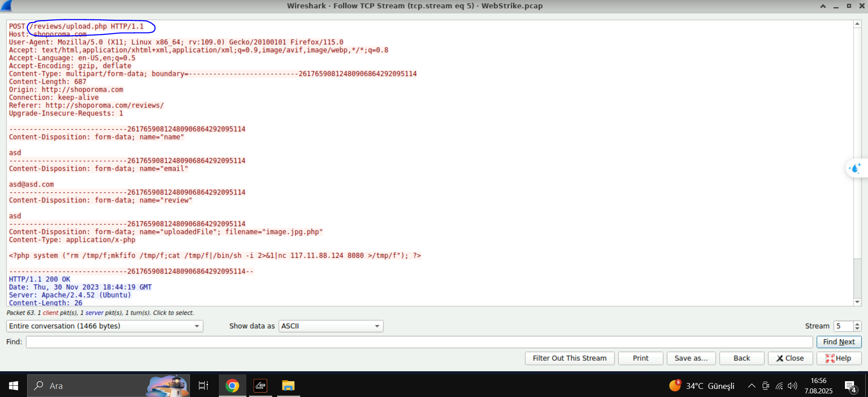Go Back using the Back button

742,358
